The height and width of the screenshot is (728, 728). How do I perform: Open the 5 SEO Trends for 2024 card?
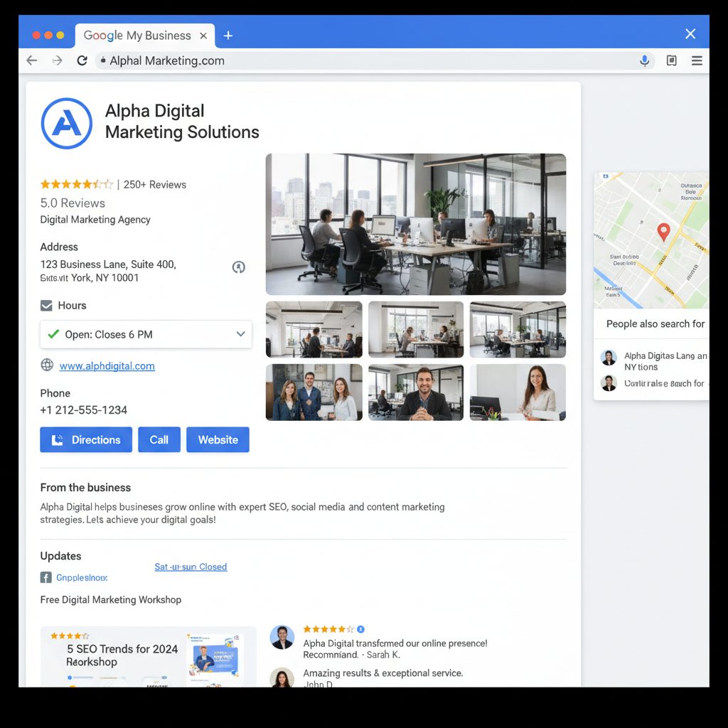coord(148,657)
